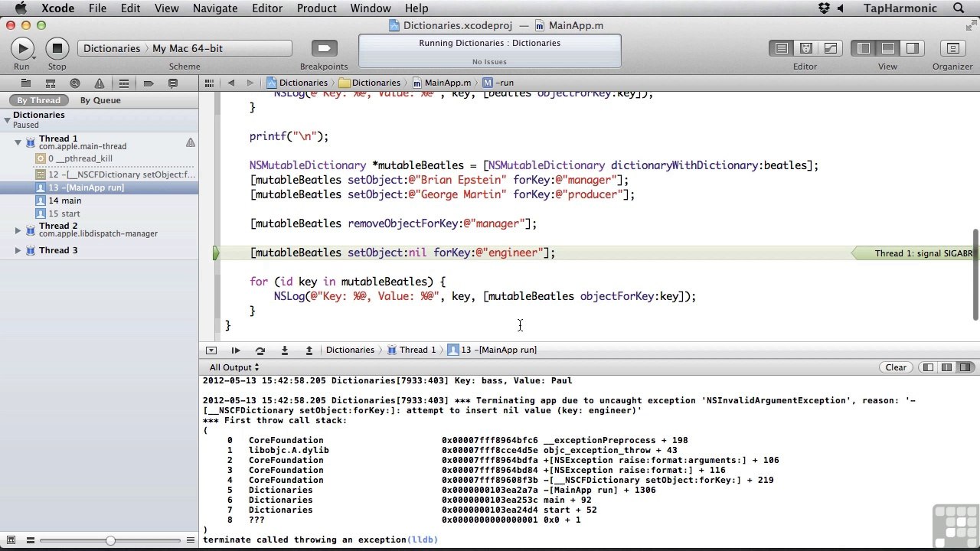Toggle the utilities pane view button
Screen dimensions: 980x551
tap(913, 48)
